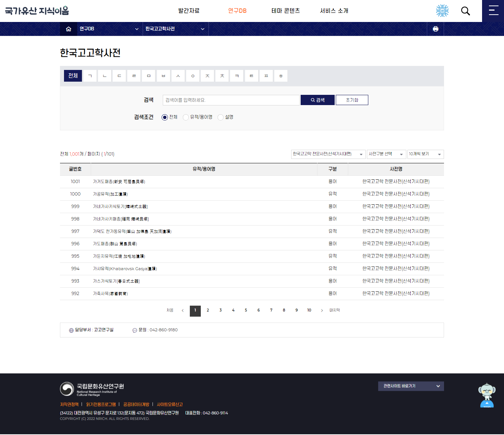Expand the 사전구분 선택 dropdown
504x435 pixels.
tap(386, 154)
